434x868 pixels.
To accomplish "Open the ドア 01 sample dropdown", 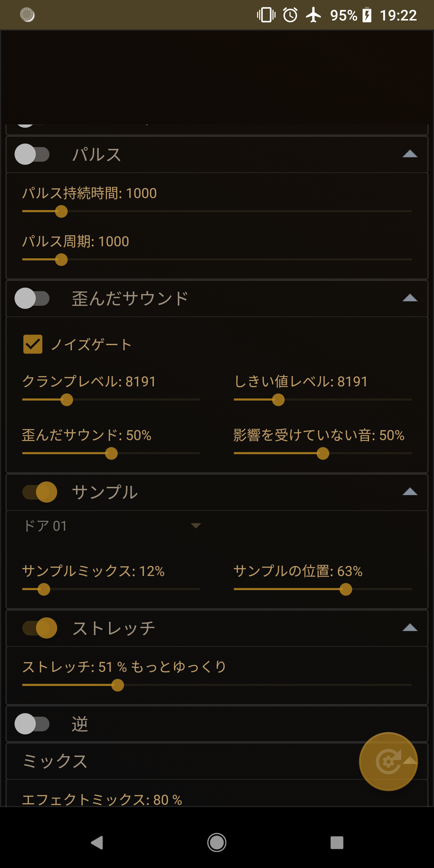I will click(x=111, y=526).
